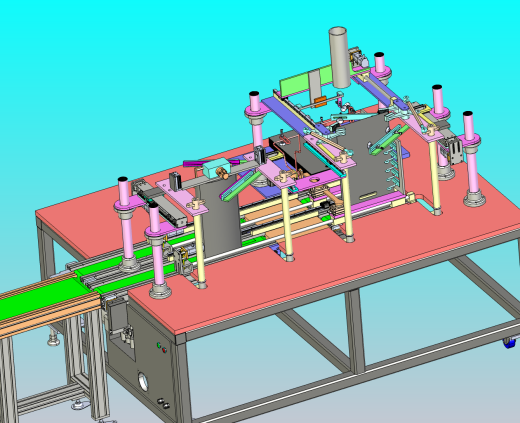Click the green button on the cabinet
Image resolution: width=520 pixels, height=423 pixels.
[159, 345]
